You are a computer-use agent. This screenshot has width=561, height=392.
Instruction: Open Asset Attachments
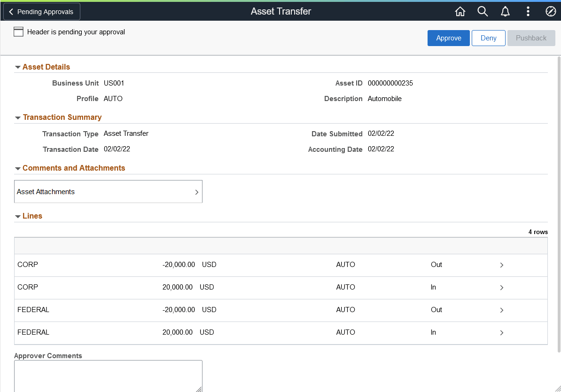[x=108, y=191]
